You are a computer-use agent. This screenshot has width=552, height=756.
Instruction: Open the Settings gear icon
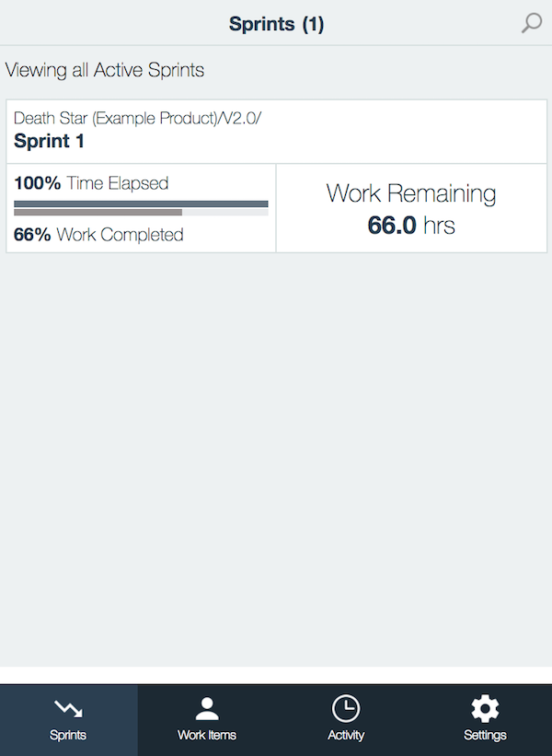485,708
